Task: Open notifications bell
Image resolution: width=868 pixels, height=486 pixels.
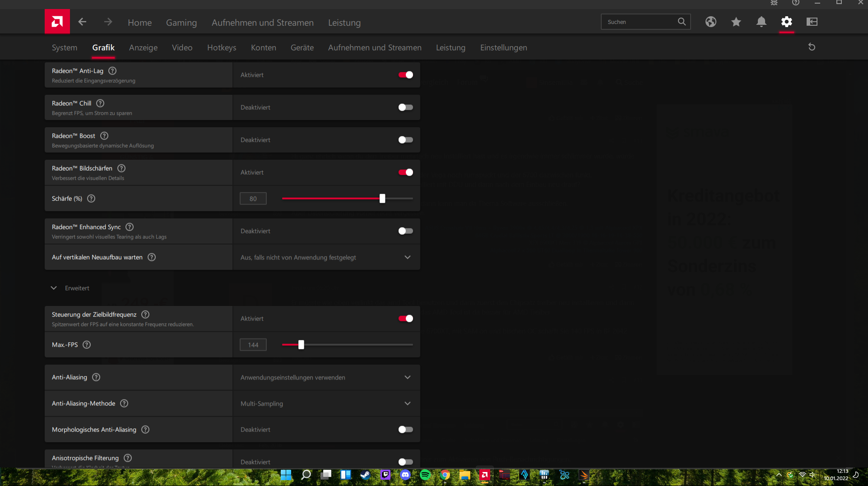Action: [x=761, y=22]
